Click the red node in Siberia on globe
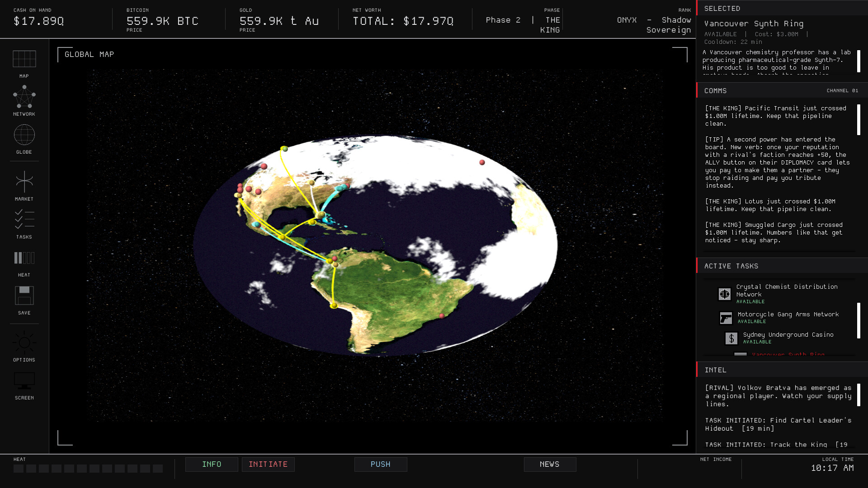The height and width of the screenshot is (488, 868). [x=482, y=162]
